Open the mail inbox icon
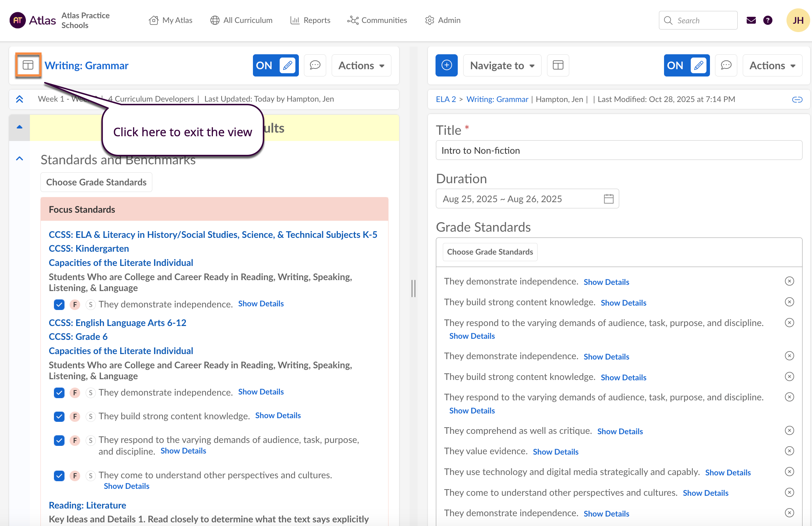This screenshot has height=526, width=812. pyautogui.click(x=751, y=20)
